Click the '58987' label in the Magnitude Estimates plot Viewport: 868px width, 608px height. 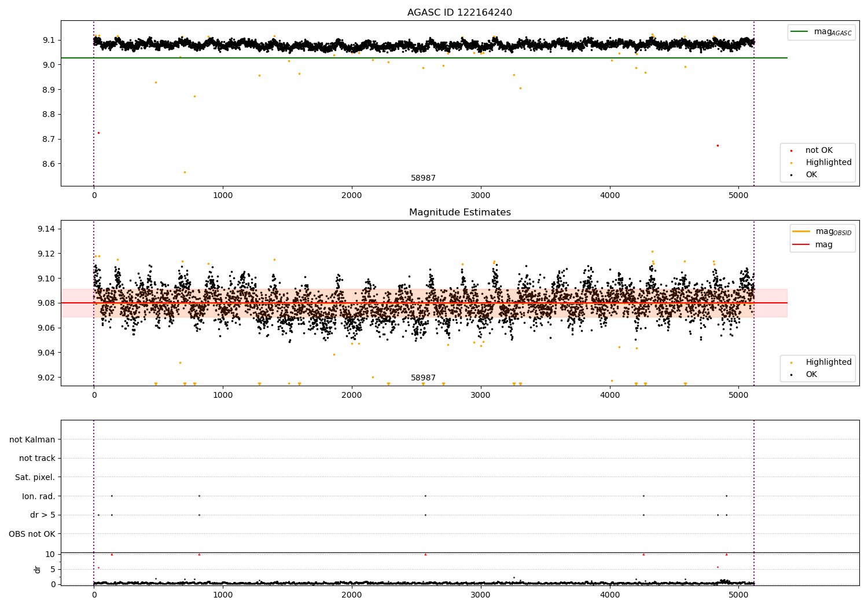tap(423, 378)
